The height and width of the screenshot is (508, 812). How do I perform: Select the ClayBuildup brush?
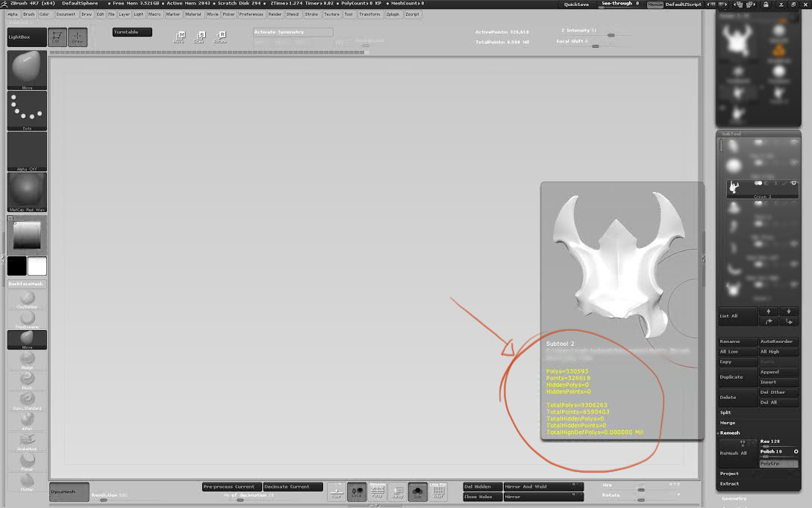coord(27,299)
